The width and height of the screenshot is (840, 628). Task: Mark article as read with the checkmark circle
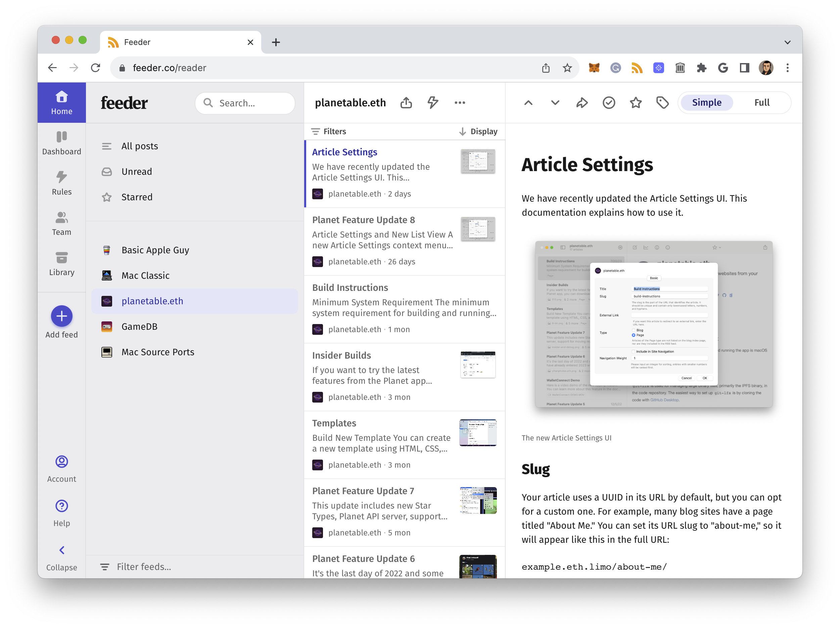tap(609, 102)
